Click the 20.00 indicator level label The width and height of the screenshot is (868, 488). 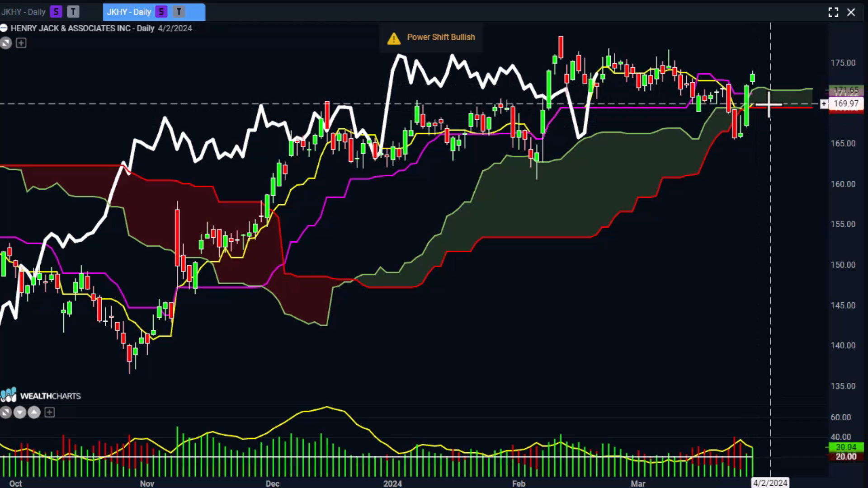coord(846,457)
